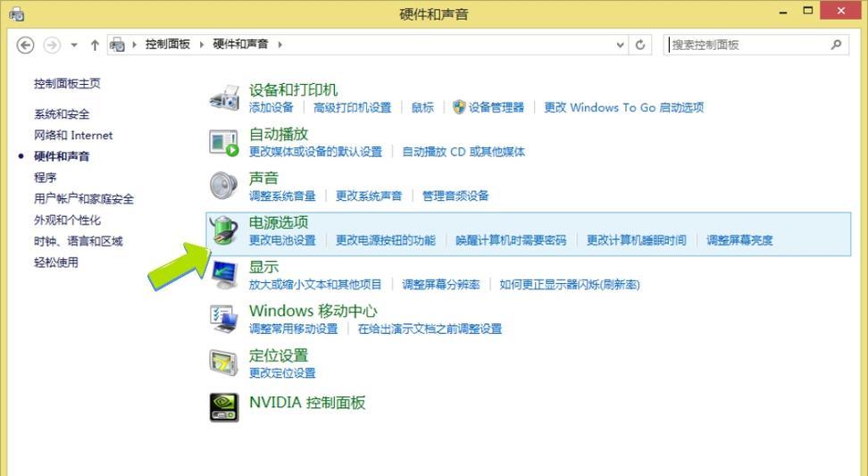868x476 pixels.
Task: Click the 更改计算机睡眠时间 link
Action: pos(637,240)
